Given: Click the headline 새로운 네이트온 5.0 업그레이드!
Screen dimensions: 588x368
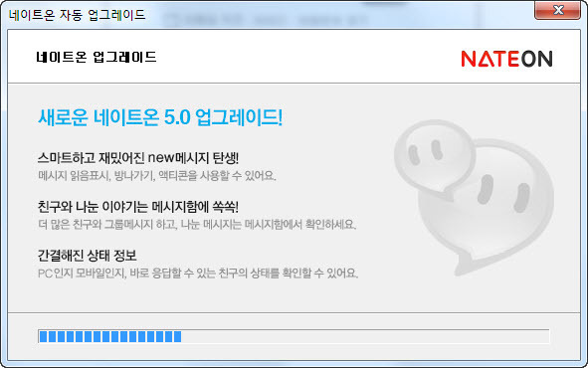Looking at the screenshot, I should tap(160, 117).
